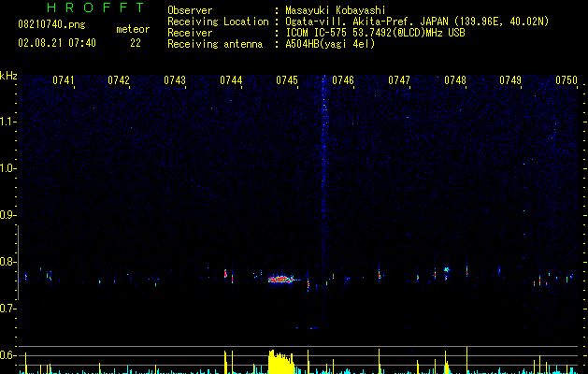Click the tall yellow spike under the 0748 tick
Image resolution: width=588 pixels, height=374 pixels.
tap(466, 360)
